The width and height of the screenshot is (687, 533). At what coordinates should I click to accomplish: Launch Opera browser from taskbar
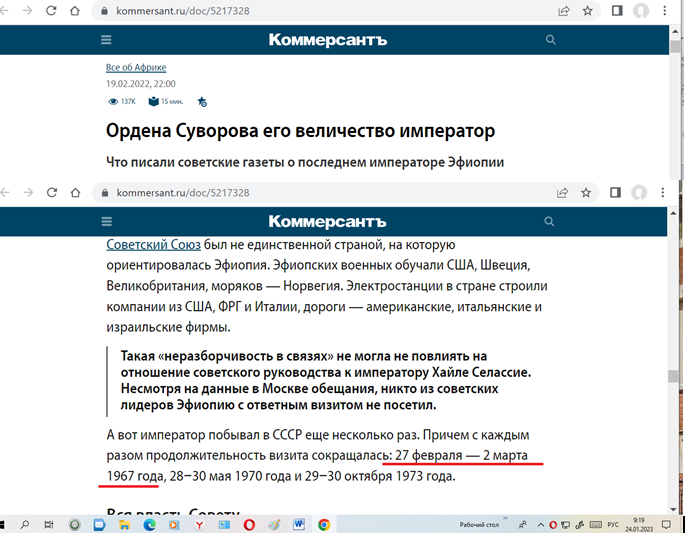tap(249, 524)
